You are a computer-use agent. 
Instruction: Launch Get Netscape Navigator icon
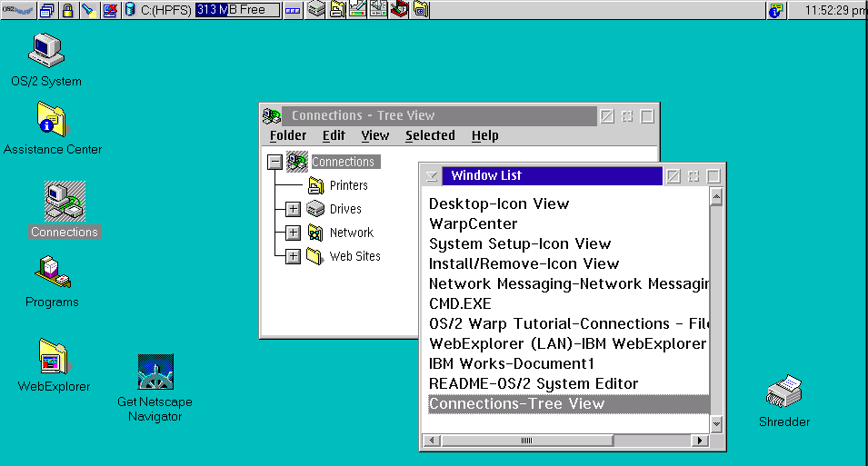(x=155, y=372)
